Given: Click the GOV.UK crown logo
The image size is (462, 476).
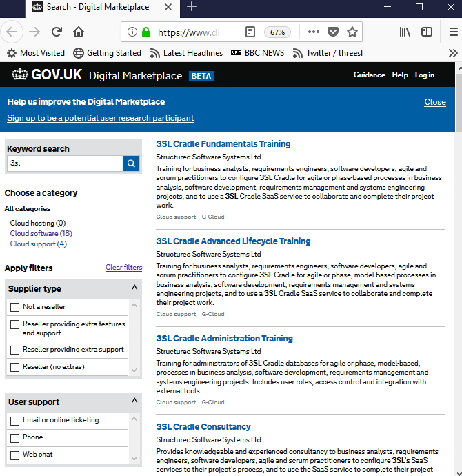Looking at the screenshot, I should pos(47,75).
